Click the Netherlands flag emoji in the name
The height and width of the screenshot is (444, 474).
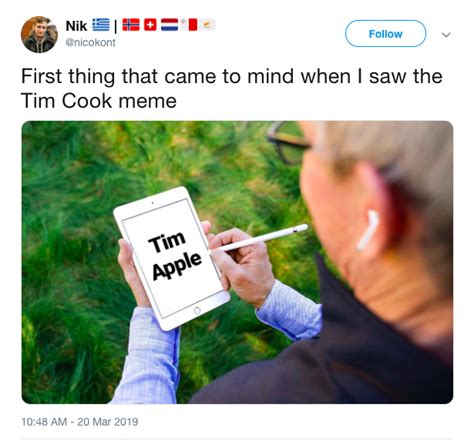(x=170, y=25)
